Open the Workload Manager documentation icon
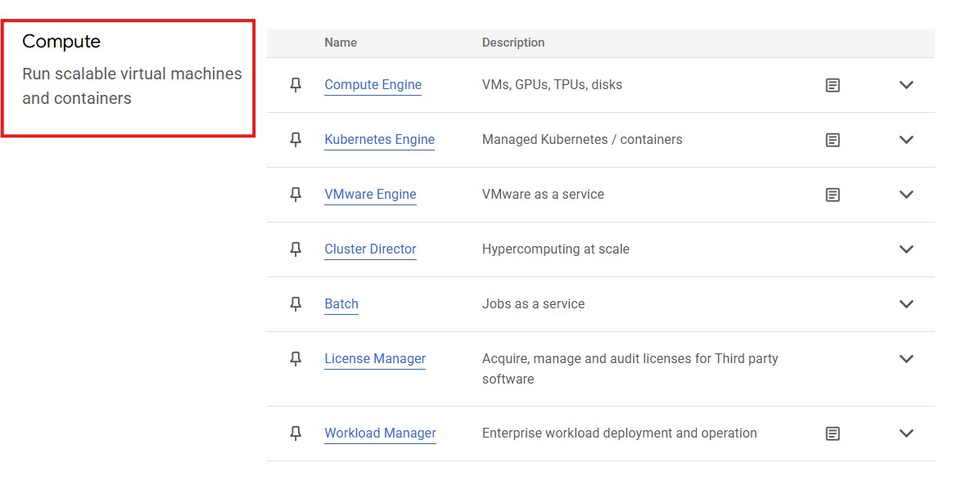The height and width of the screenshot is (485, 980). (x=833, y=433)
